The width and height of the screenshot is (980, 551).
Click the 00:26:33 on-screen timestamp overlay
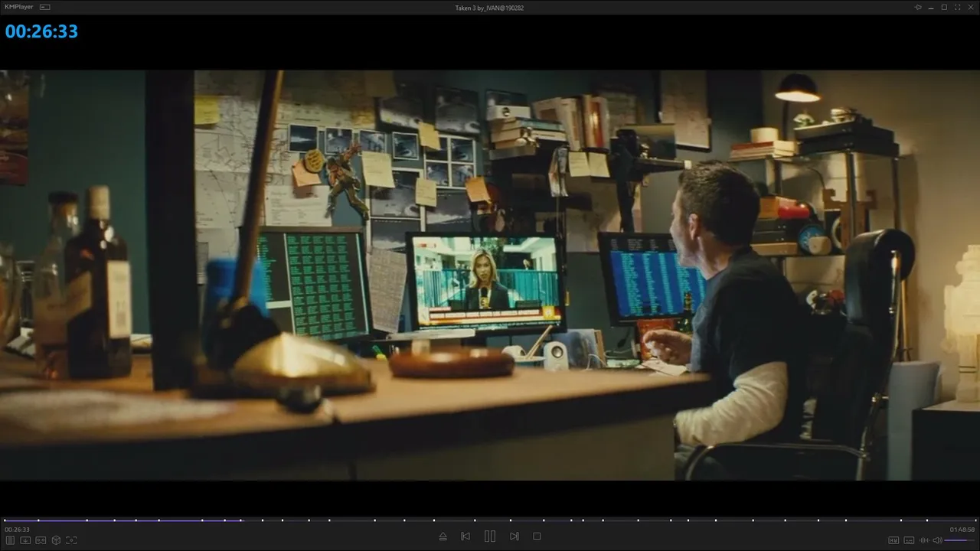(x=41, y=31)
